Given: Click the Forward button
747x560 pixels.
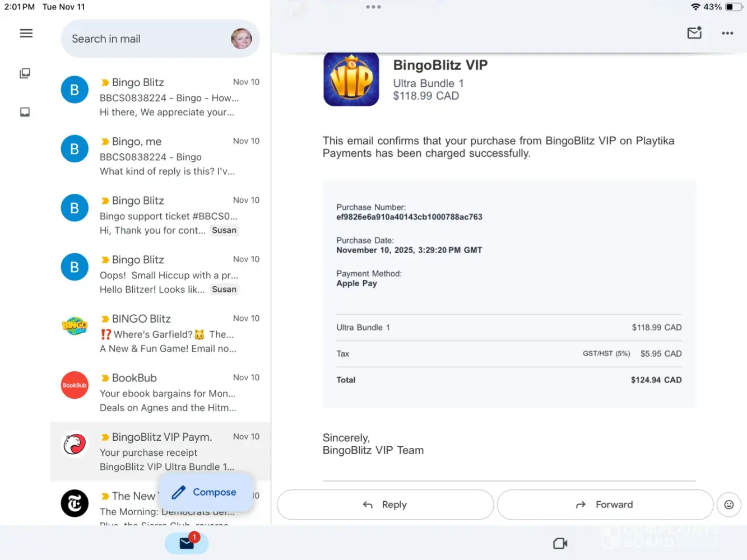Looking at the screenshot, I should coord(605,505).
